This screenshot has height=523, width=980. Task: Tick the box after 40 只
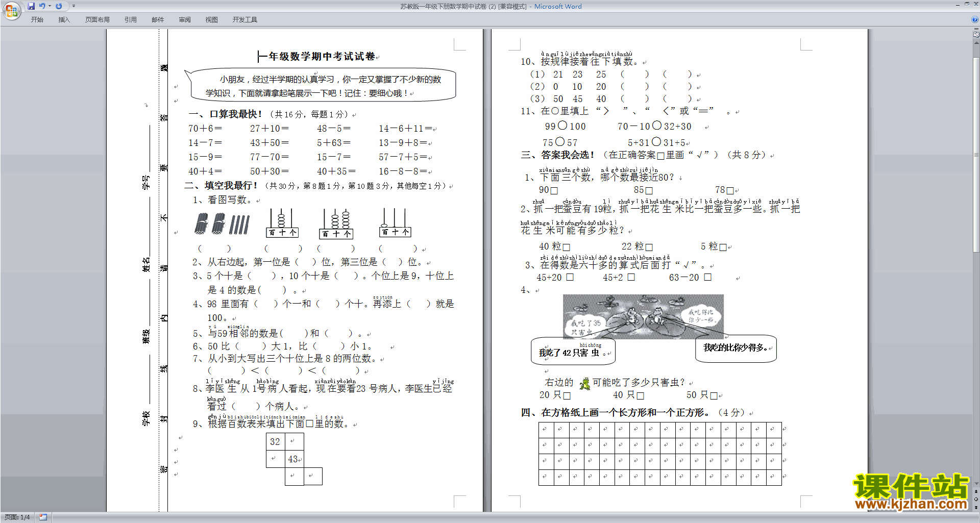pos(641,395)
